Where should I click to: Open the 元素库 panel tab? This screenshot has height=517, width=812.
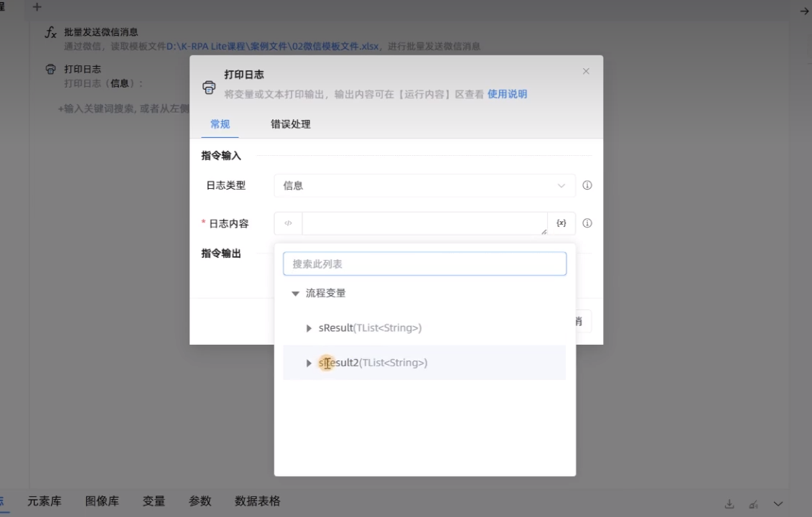(45, 501)
